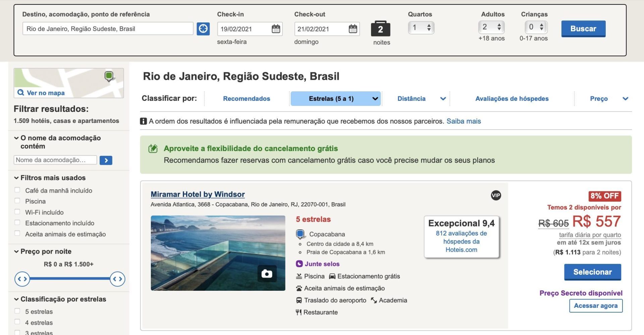This screenshot has width=644, height=335.
Task: Collapse O nome da acomodação contém section
Action: click(16, 138)
